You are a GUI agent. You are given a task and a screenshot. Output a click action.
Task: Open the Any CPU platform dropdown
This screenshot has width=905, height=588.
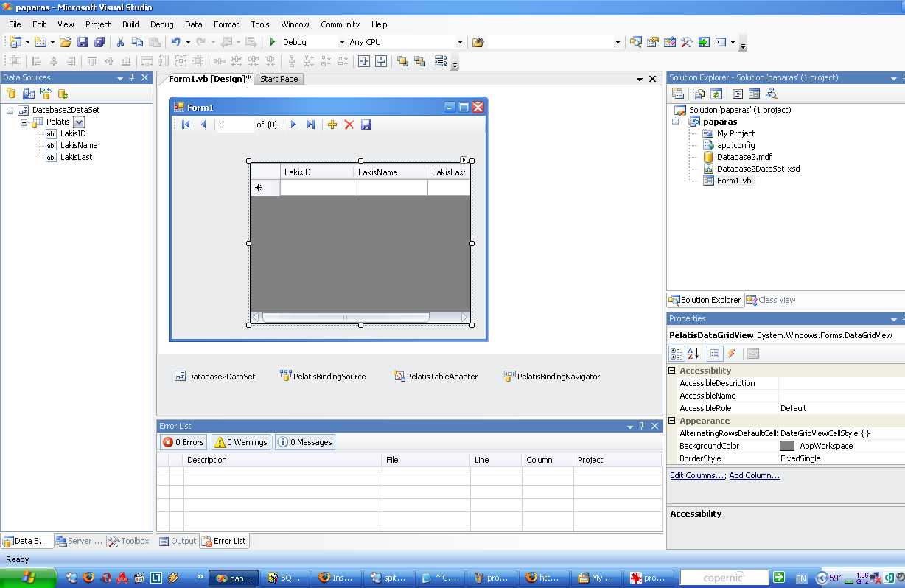[460, 43]
